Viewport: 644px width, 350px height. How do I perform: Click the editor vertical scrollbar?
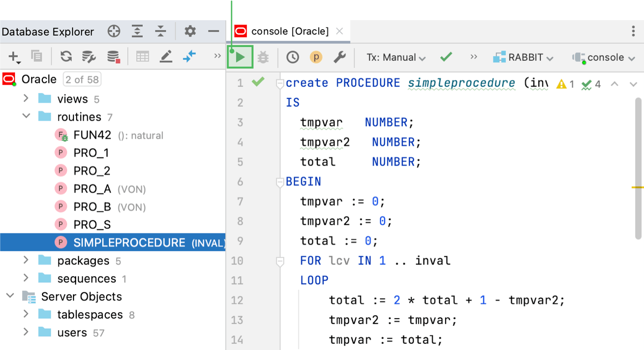pos(638,168)
